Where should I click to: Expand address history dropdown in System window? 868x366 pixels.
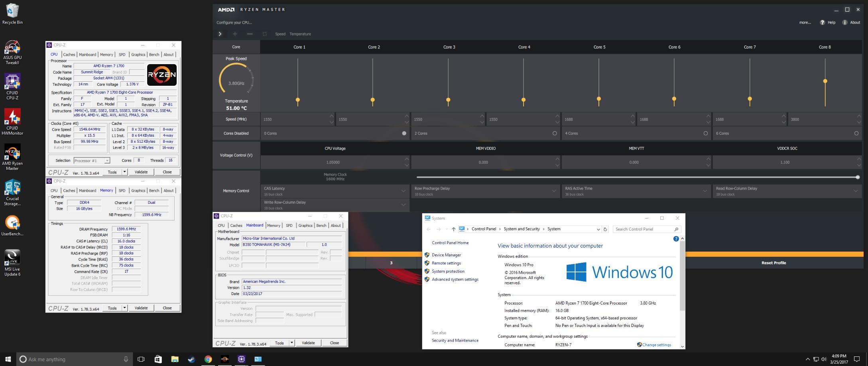pos(598,229)
